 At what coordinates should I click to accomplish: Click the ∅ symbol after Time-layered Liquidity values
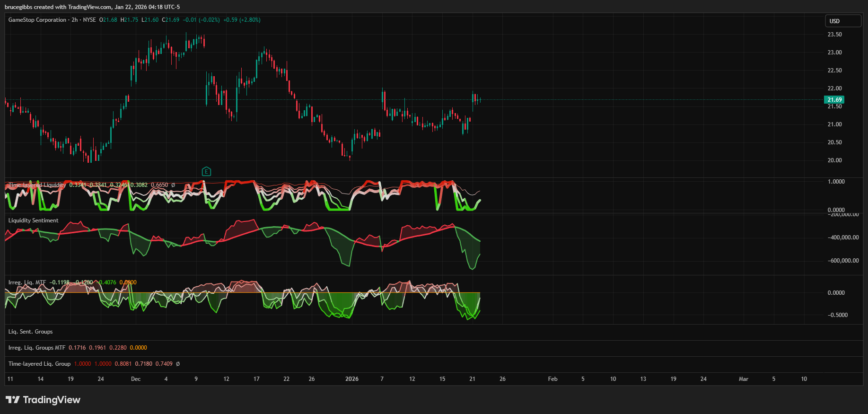pos(173,185)
